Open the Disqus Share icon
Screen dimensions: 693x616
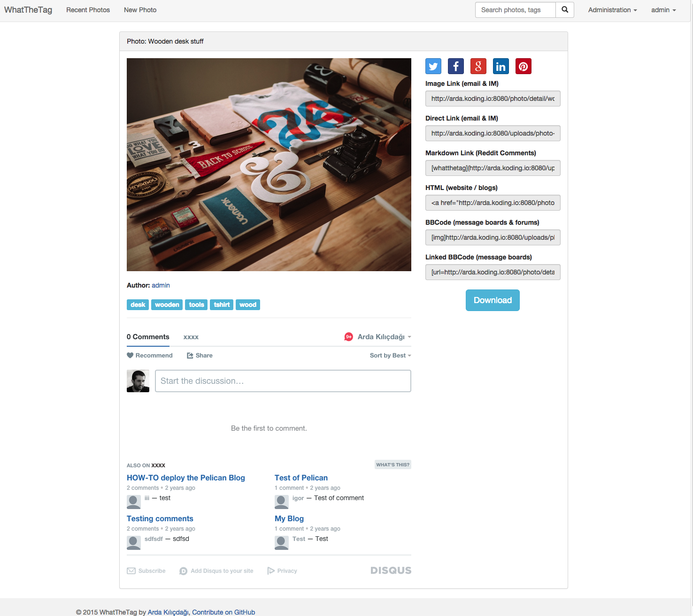pos(190,356)
